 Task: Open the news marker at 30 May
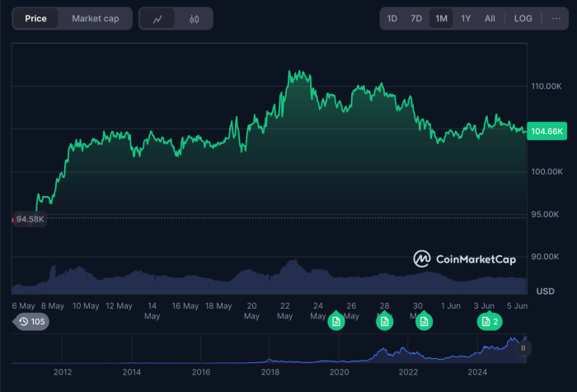point(423,321)
